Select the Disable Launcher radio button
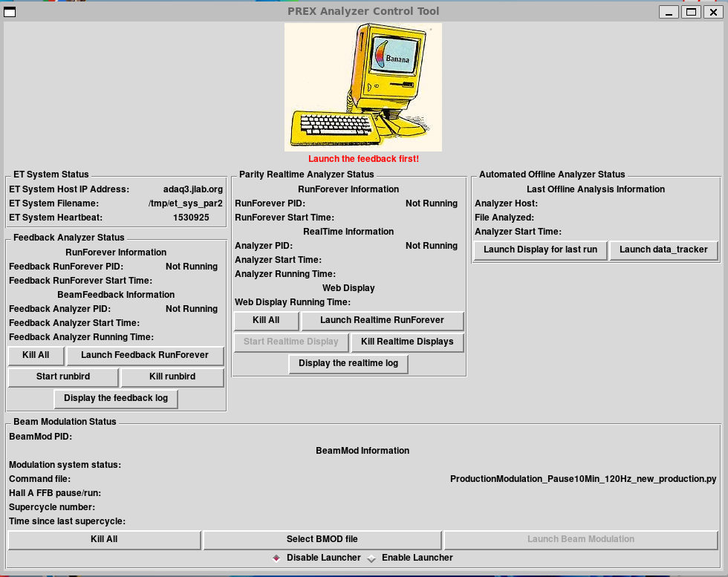 [x=277, y=558]
